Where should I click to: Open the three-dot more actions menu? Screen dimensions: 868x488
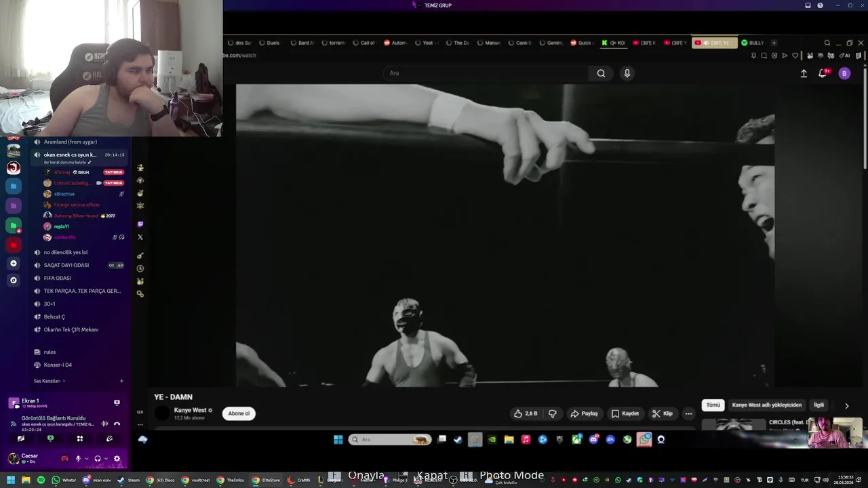coord(688,413)
